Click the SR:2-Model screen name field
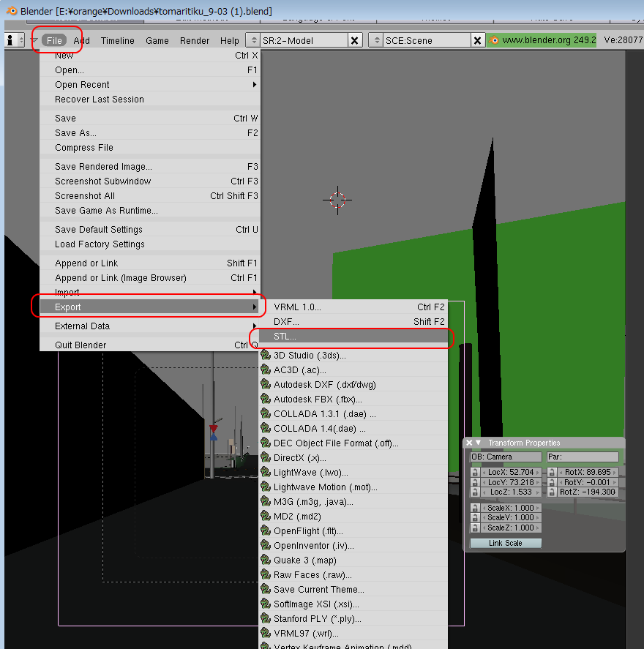644x649 pixels. (x=304, y=40)
